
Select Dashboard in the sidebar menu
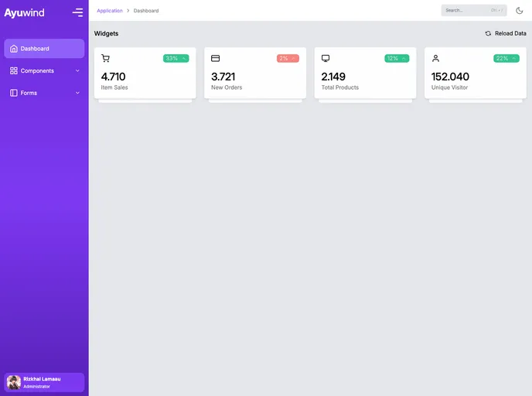[44, 49]
